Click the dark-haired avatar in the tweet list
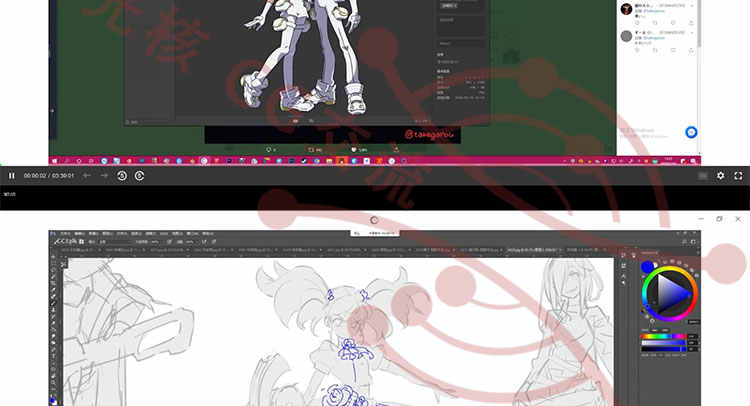The height and width of the screenshot is (406, 750). (626, 9)
